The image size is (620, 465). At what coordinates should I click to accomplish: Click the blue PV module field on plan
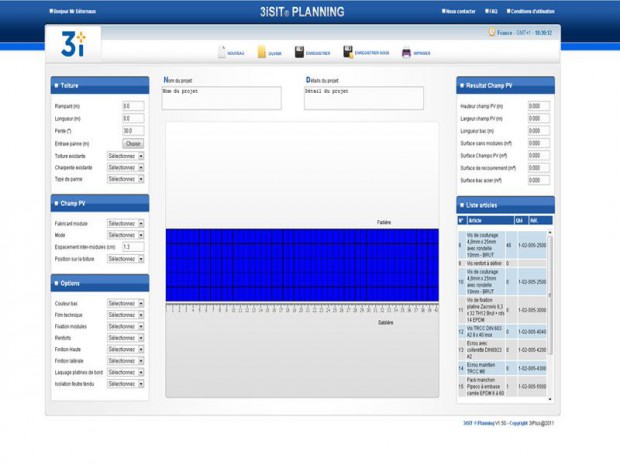coord(302,265)
